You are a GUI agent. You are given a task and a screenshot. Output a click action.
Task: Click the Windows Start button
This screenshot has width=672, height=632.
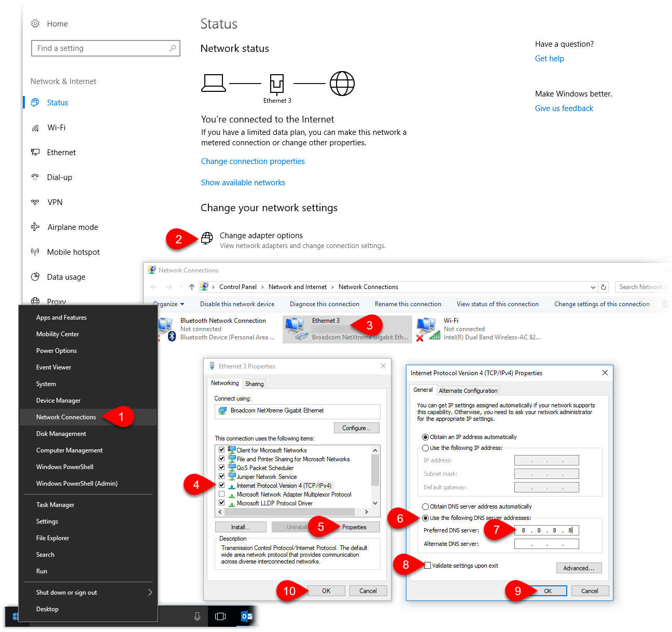click(16, 616)
